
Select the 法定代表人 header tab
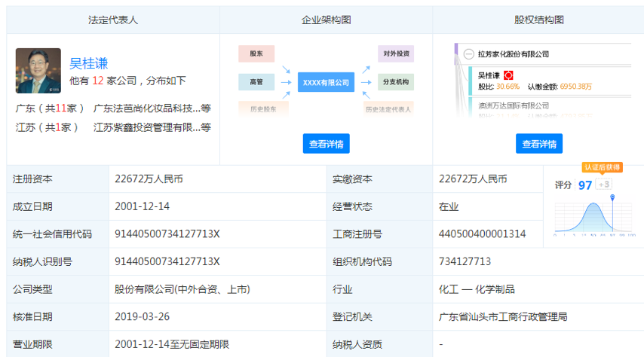[113, 20]
